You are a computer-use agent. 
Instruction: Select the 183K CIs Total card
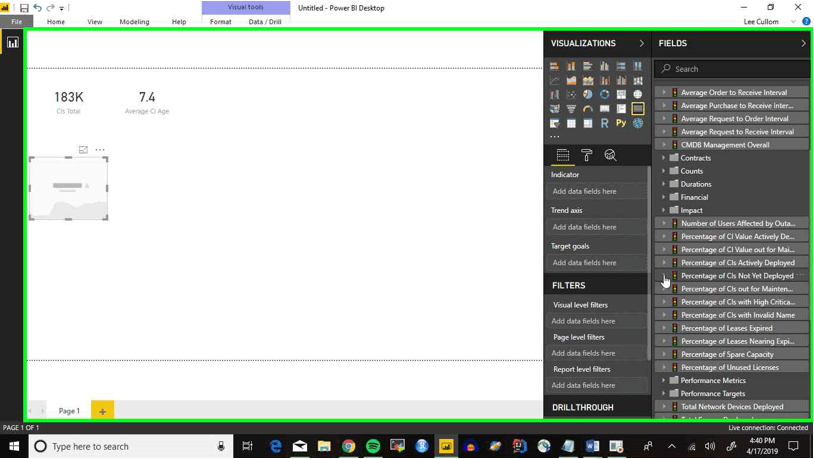pos(69,102)
